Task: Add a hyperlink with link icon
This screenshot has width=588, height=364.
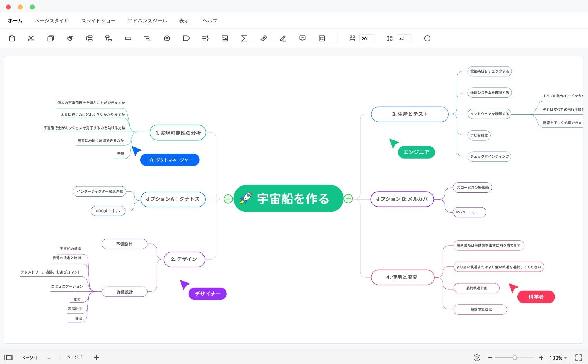Action: click(264, 38)
